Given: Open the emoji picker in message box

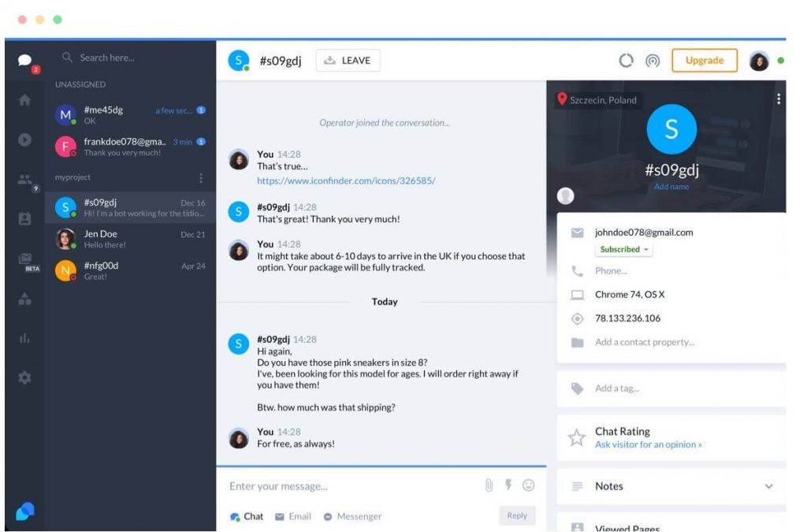Looking at the screenshot, I should coord(528,485).
